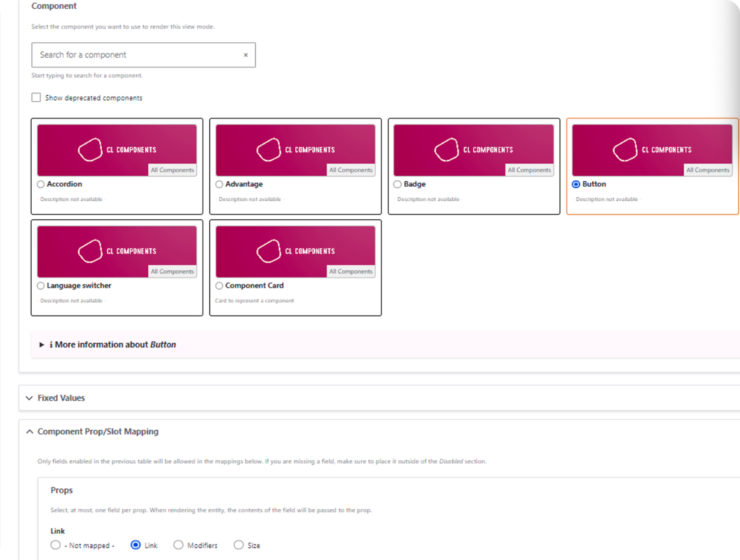This screenshot has width=740, height=560.
Task: Map Link prop to Size field
Action: coord(238,545)
